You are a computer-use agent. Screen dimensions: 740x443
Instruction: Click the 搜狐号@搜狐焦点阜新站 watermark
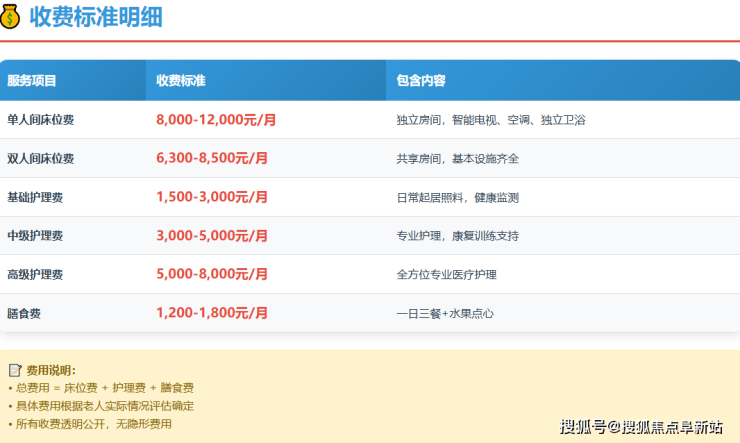[641, 427]
